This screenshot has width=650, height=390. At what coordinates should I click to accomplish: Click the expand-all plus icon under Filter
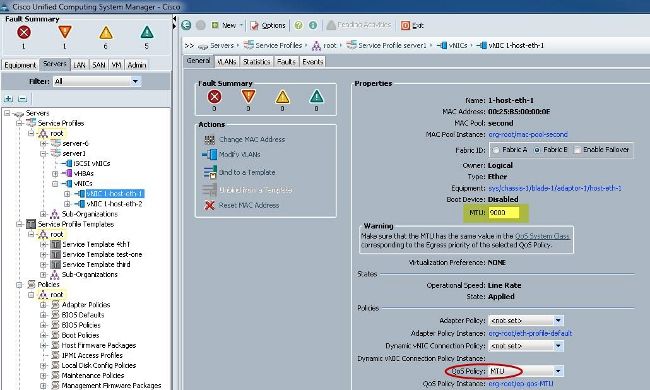click(x=8, y=99)
